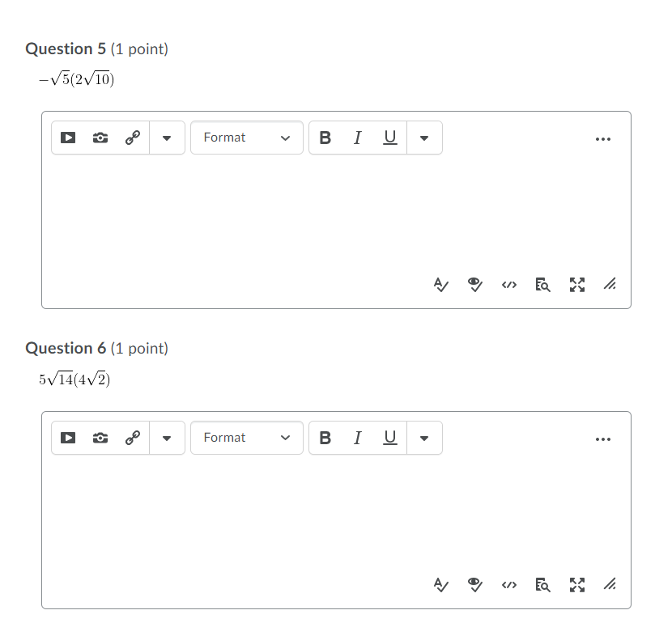
Task: Click the Question 6 heading link
Action: click(66, 348)
